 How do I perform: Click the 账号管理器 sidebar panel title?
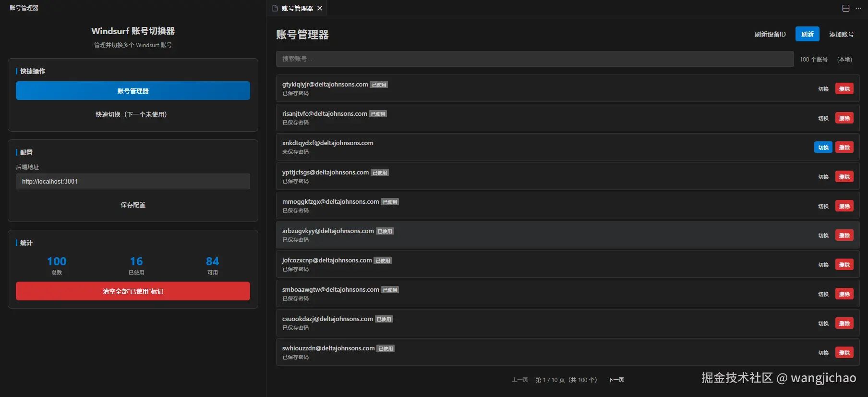tap(24, 8)
